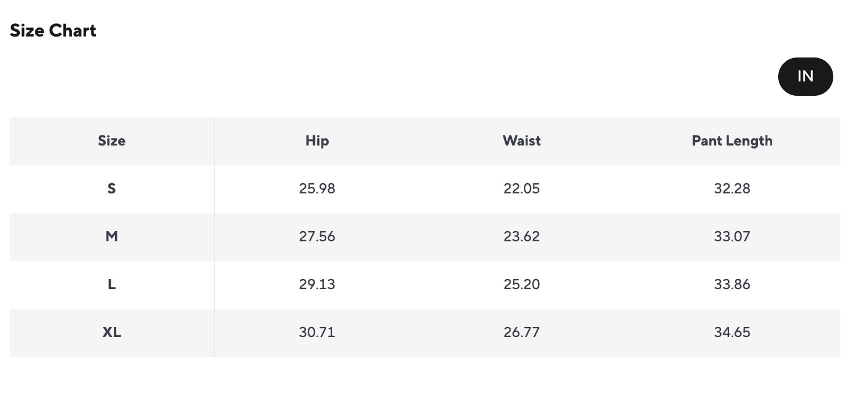
Task: Click the Pant Length column header
Action: (x=732, y=141)
